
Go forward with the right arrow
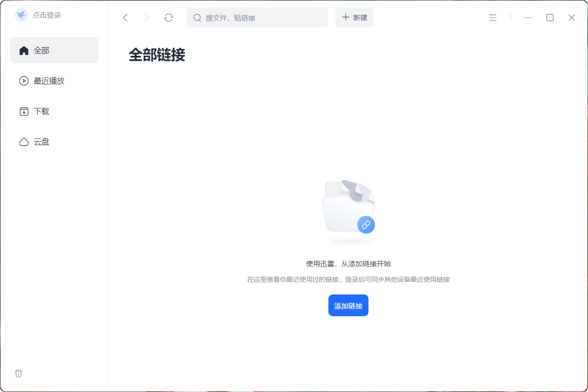pos(147,17)
